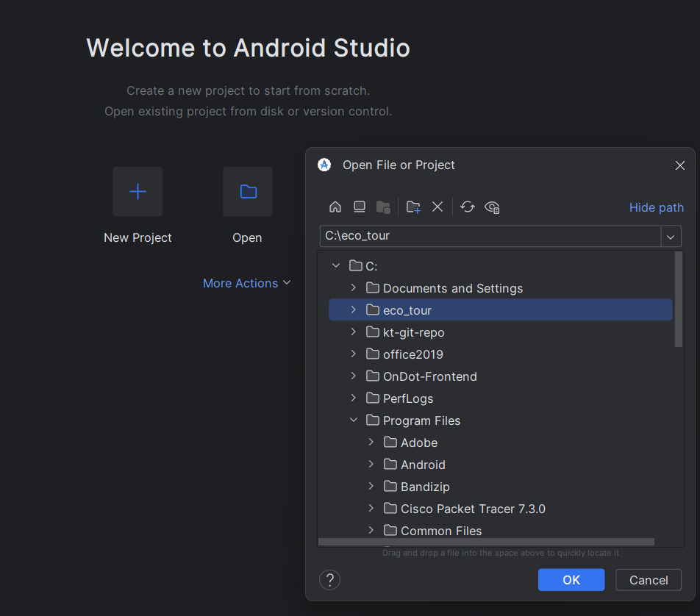Screen dimensions: 700x616
Task: Create a new directory with folder-plus icon
Action: [413, 207]
